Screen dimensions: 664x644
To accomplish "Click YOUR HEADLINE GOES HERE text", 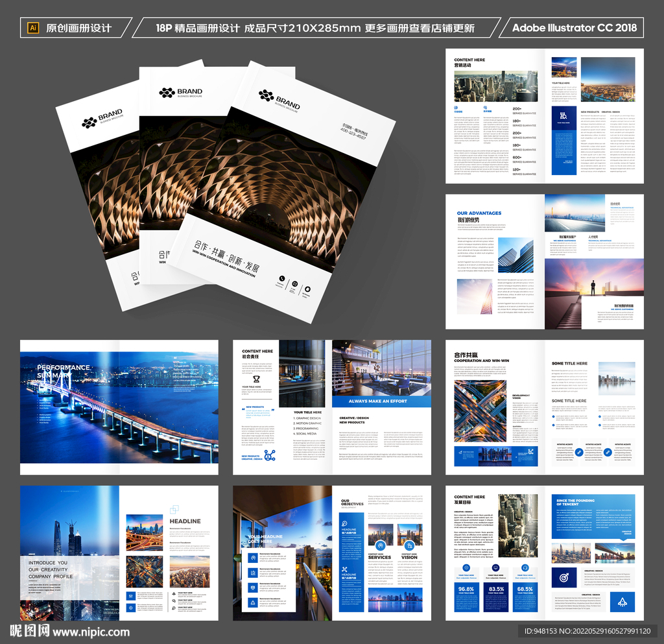I will (265, 538).
